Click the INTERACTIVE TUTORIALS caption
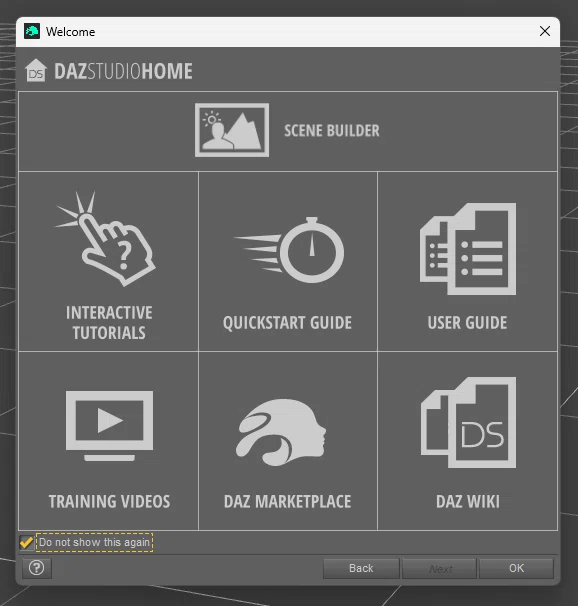The height and width of the screenshot is (606, 578). 109,323
